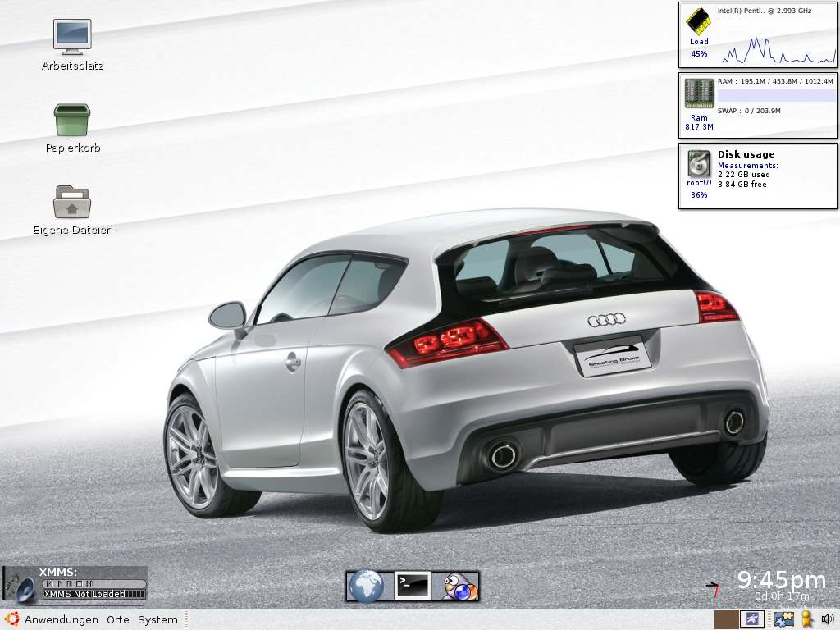Click the volume speaker icon in tray

click(828, 620)
